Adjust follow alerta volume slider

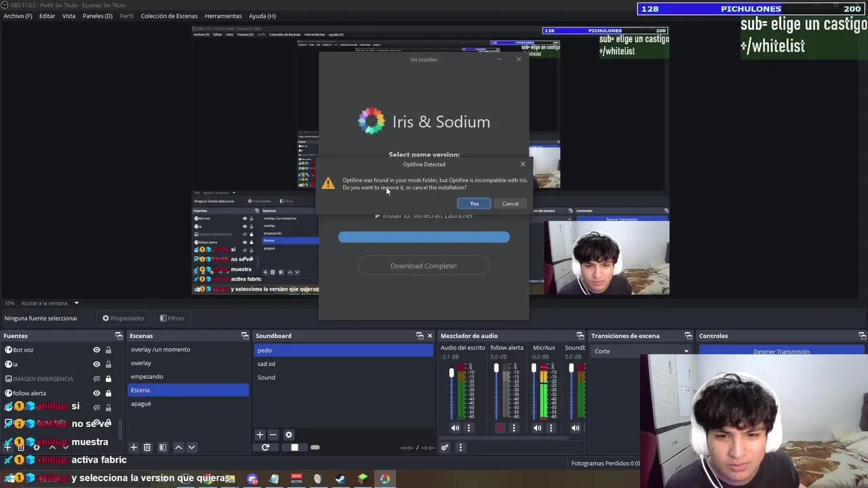[x=496, y=368]
